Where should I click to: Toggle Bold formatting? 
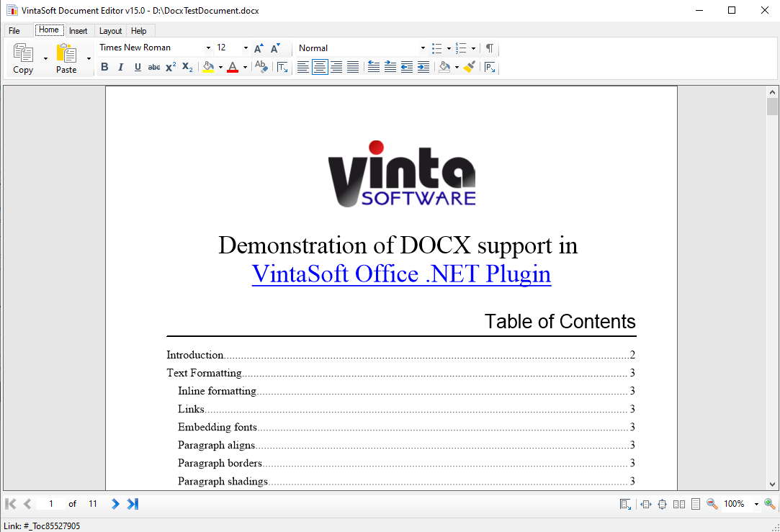(104, 67)
